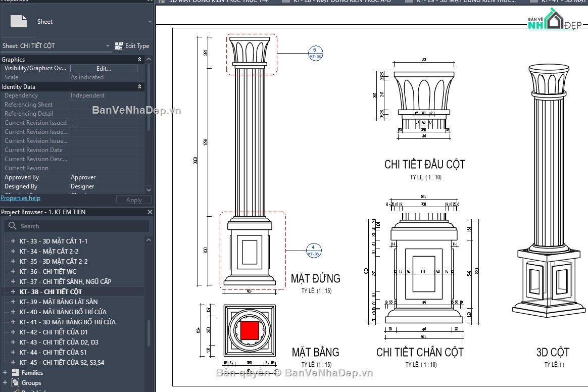The image size is (588, 392).
Task: Expand sheet KT- 37 - CHI TIẾT SẢNH, NGŨ CẤP
Action: 13,281
